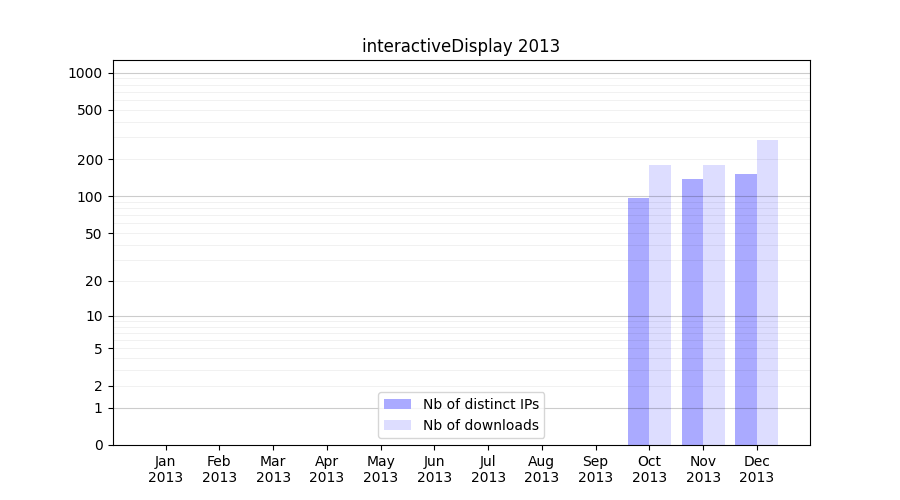Click the Jan 2013 x-axis label
Image resolution: width=900 pixels, height=500 pixels.
[x=166, y=469]
